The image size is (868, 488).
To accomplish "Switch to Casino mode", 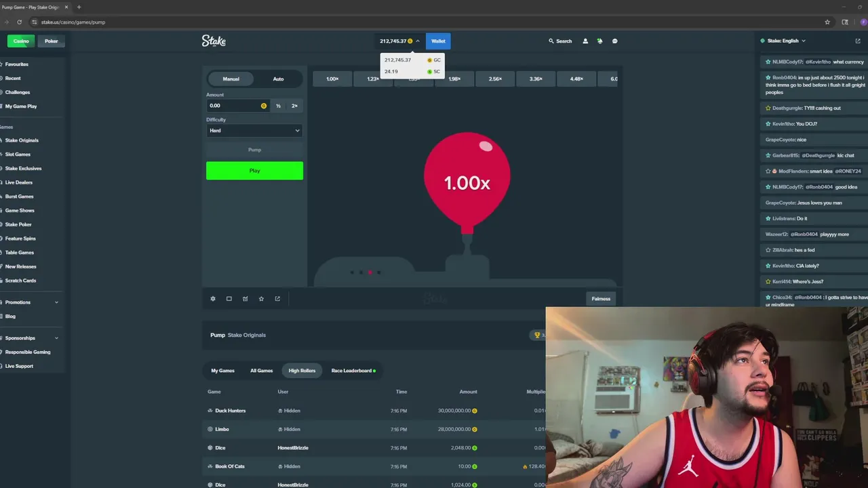I will [21, 41].
